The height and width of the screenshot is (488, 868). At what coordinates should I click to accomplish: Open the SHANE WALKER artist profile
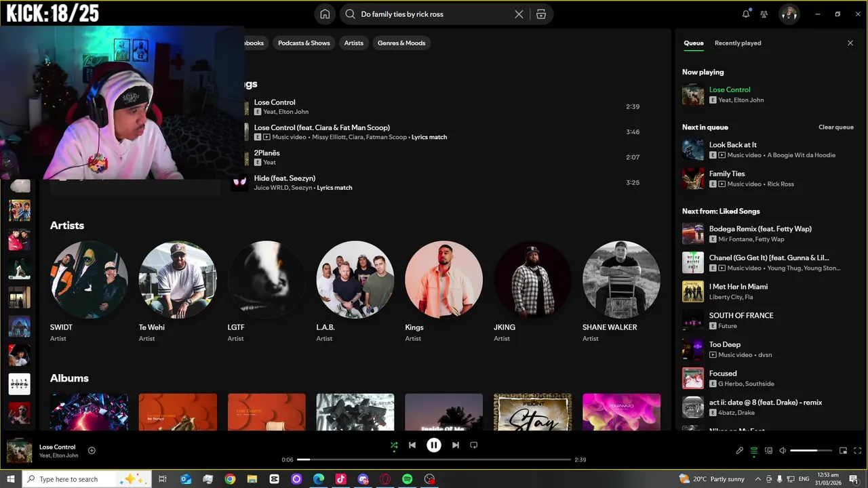click(x=621, y=279)
